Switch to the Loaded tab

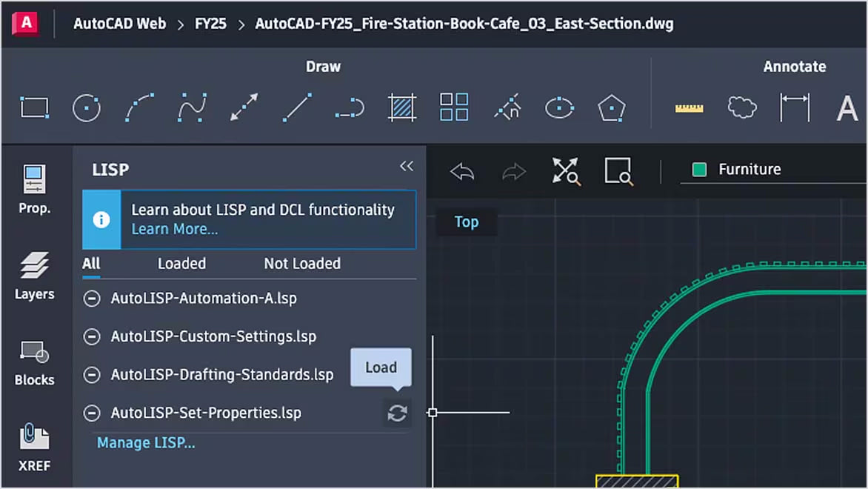point(181,264)
